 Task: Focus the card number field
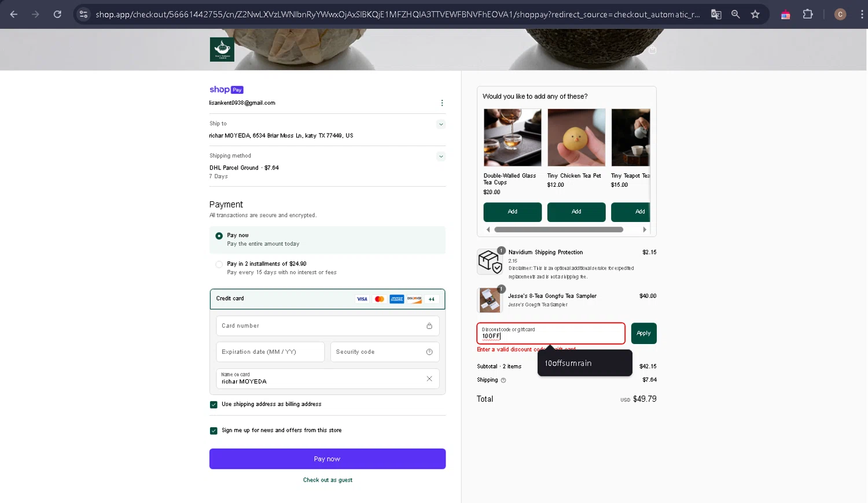tap(328, 326)
